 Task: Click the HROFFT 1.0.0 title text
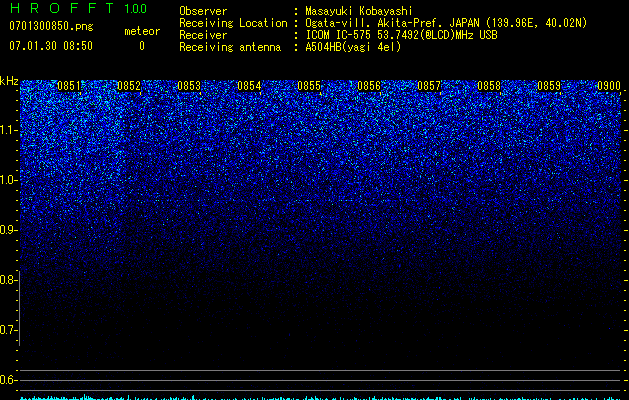[78, 8]
